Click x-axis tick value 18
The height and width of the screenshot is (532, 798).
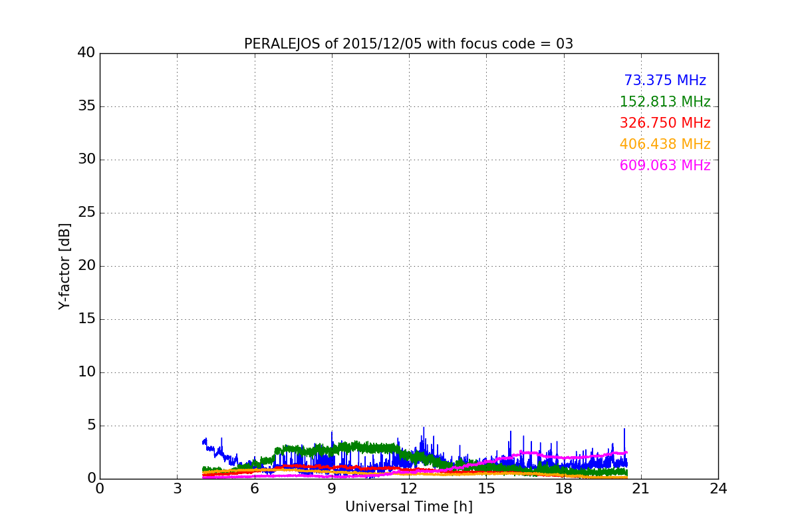[x=563, y=489]
